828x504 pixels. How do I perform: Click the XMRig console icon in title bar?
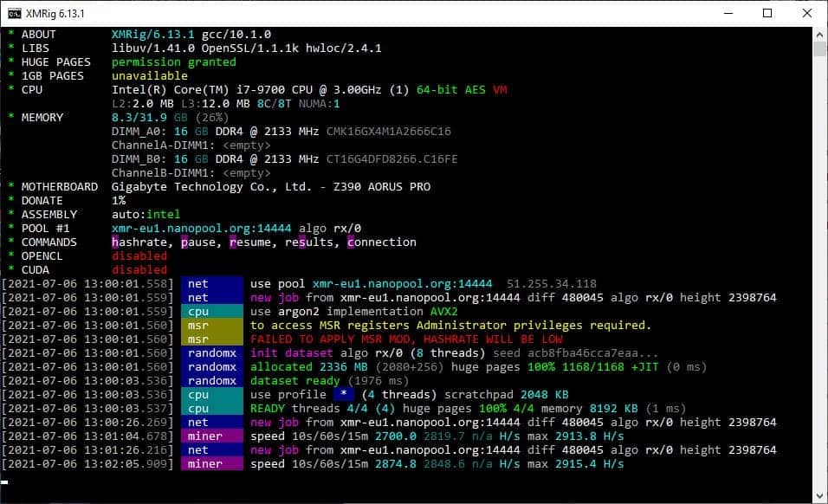pos(14,13)
